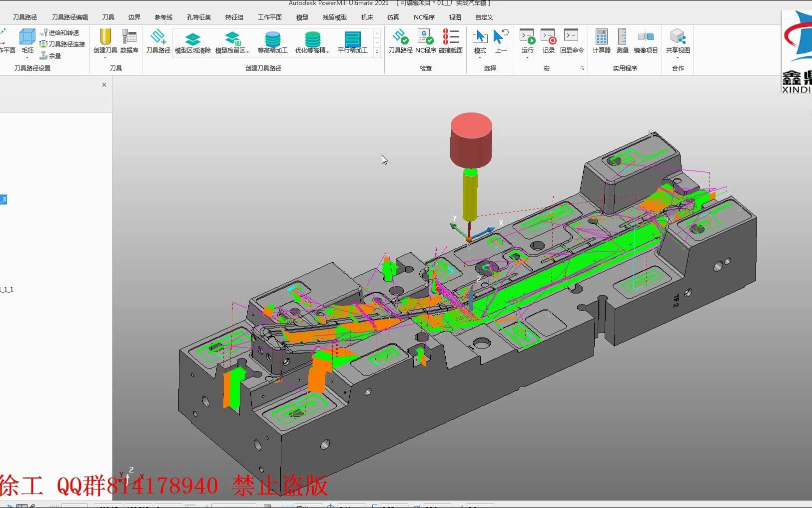
Task: Open the 宏 group dialog launcher
Action: tap(582, 68)
